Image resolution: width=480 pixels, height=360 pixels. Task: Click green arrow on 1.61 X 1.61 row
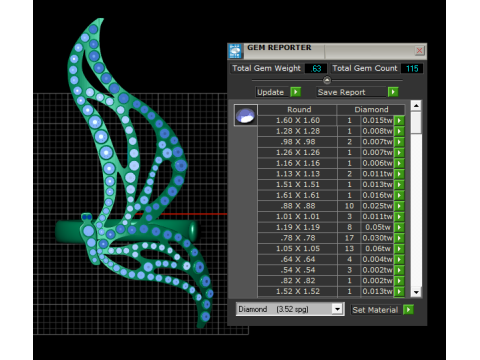[x=399, y=195]
